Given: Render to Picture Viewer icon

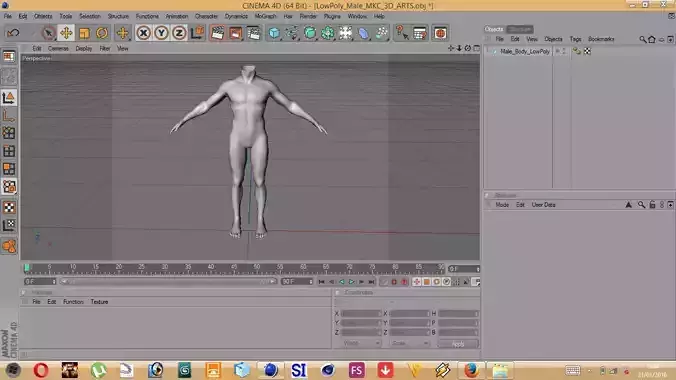Looking at the screenshot, I should [235, 33].
